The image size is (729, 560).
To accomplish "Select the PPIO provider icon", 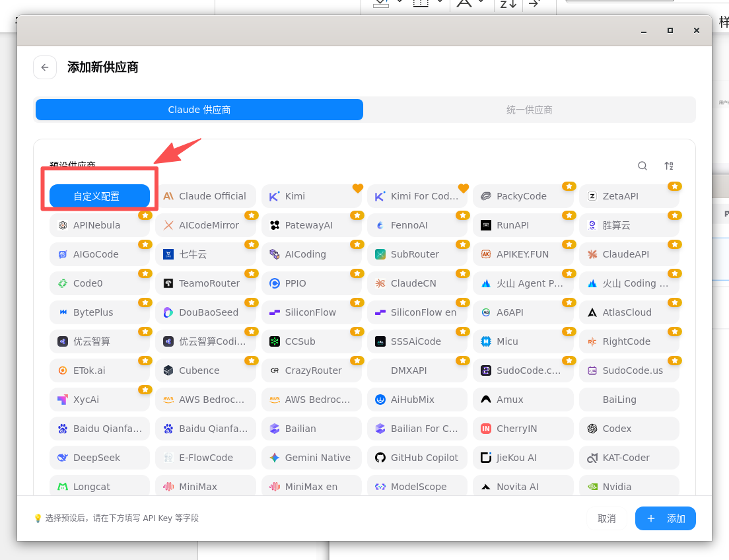I will pyautogui.click(x=275, y=283).
